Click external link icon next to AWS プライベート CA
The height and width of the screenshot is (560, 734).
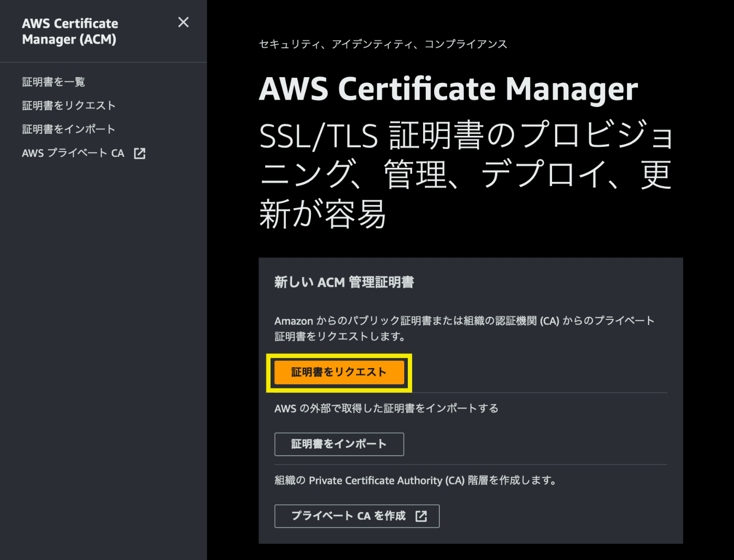(x=139, y=153)
